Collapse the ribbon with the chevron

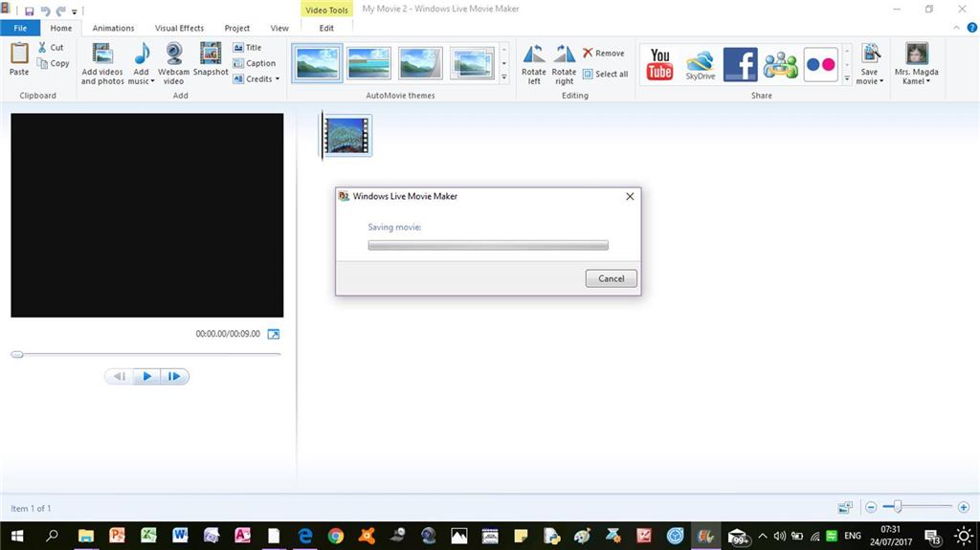(x=956, y=28)
